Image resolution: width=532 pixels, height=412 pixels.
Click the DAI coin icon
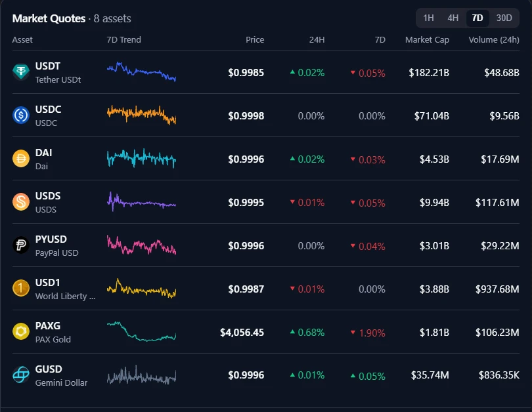[x=21, y=159]
